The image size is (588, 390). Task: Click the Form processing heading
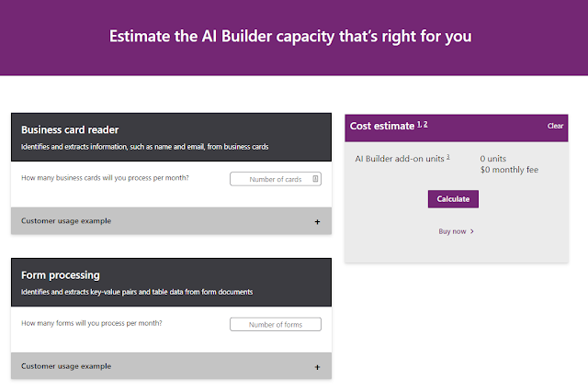pos(61,274)
